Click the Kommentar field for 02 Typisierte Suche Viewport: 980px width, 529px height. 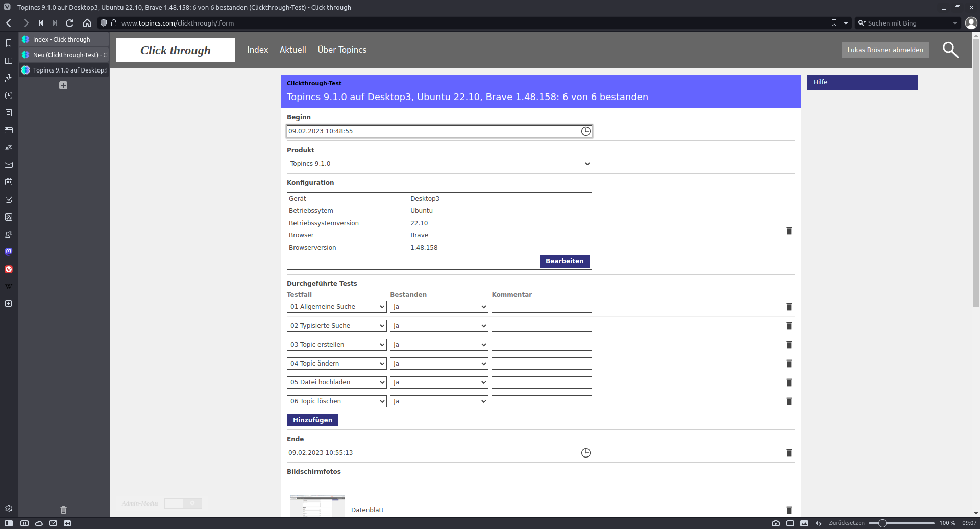pyautogui.click(x=541, y=326)
